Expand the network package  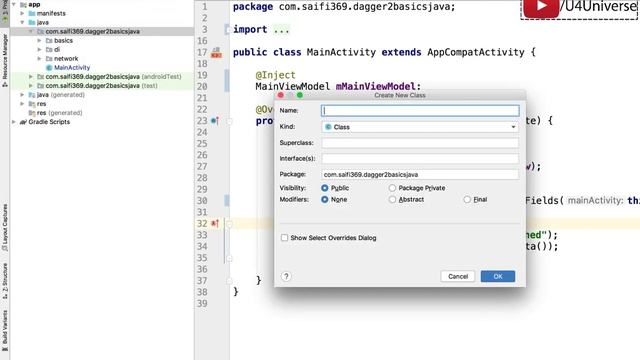click(x=40, y=58)
